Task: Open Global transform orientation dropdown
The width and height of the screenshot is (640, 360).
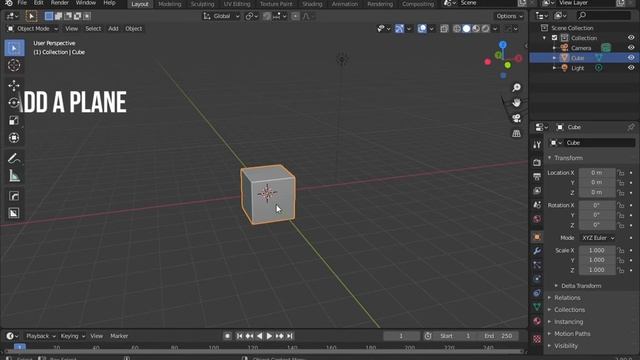Action: click(x=221, y=16)
